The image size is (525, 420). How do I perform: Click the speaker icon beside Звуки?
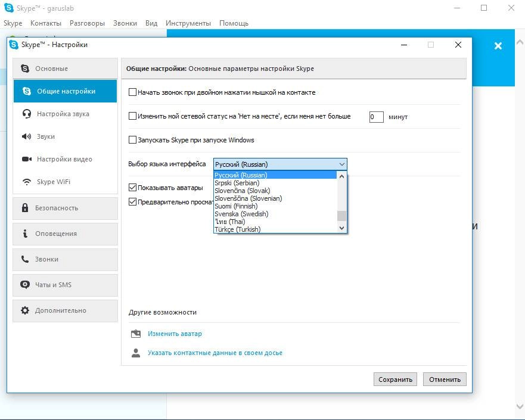[26, 136]
